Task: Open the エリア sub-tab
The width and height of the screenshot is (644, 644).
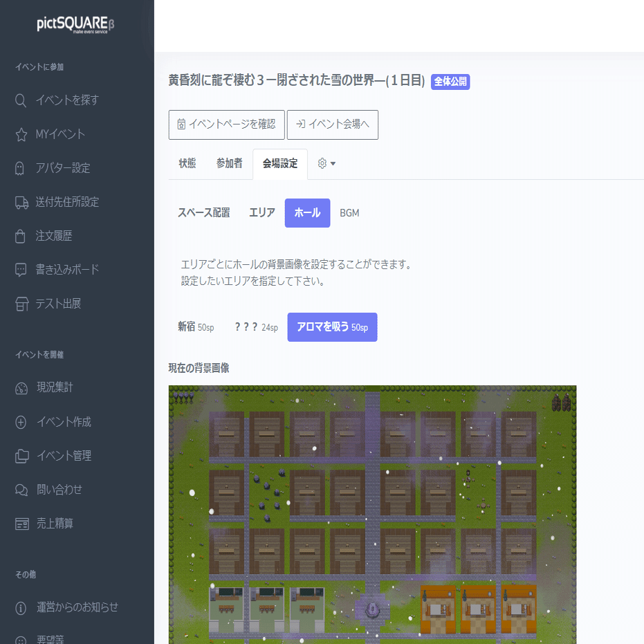Action: (x=262, y=213)
